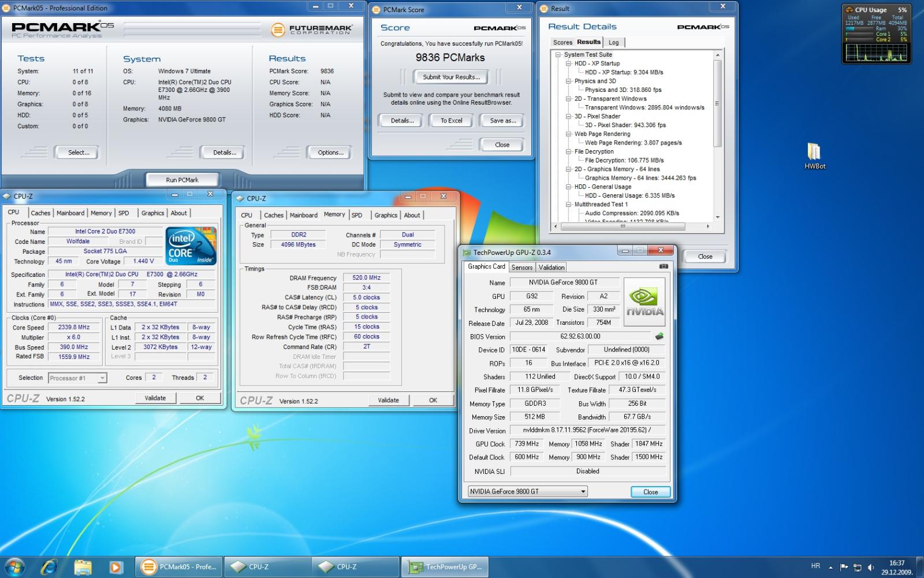The image size is (924, 578).
Task: Collapse Physics and 3D node
Action: click(x=569, y=81)
